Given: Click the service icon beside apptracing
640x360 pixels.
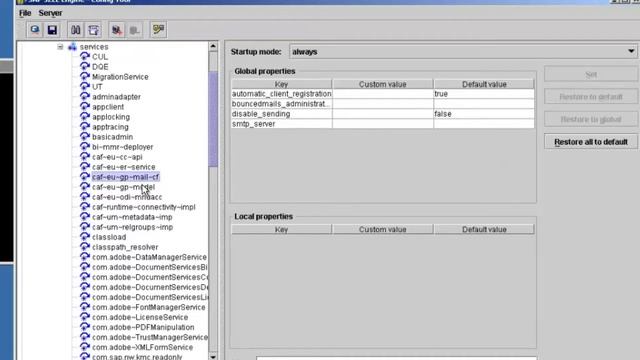Looking at the screenshot, I should 84,127.
